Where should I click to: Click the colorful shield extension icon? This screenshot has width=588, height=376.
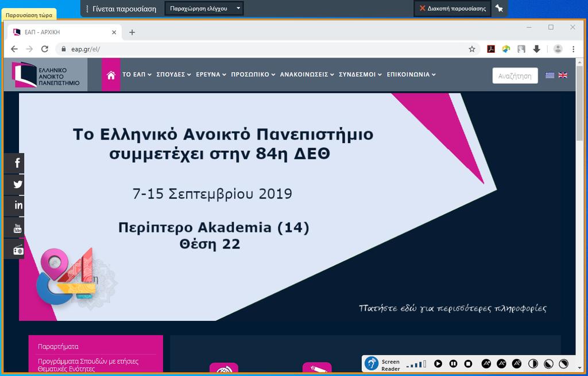pos(506,49)
